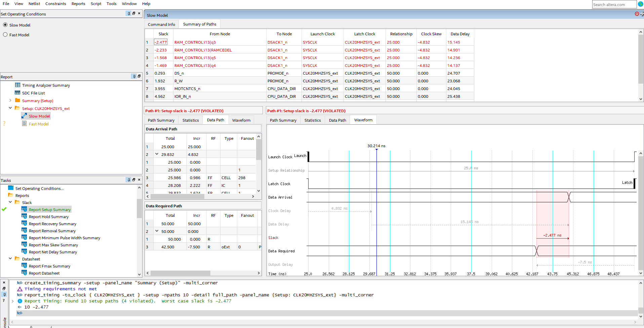The width and height of the screenshot is (644, 328).
Task: Click the Timing Analyzer Summary table icon
Action: (17, 85)
